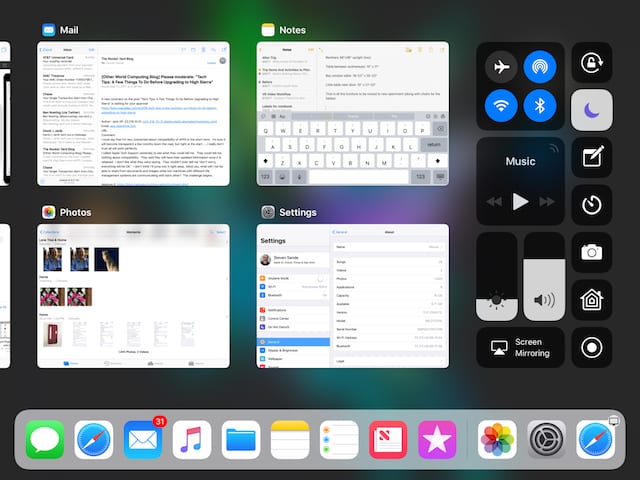
Task: Disable Bluetooth in Control Center
Action: click(x=540, y=107)
